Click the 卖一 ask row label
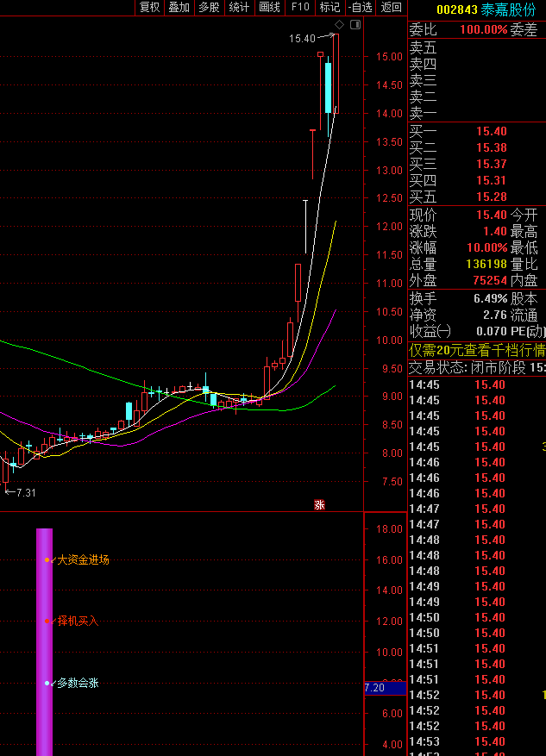The image size is (546, 756). point(423,113)
